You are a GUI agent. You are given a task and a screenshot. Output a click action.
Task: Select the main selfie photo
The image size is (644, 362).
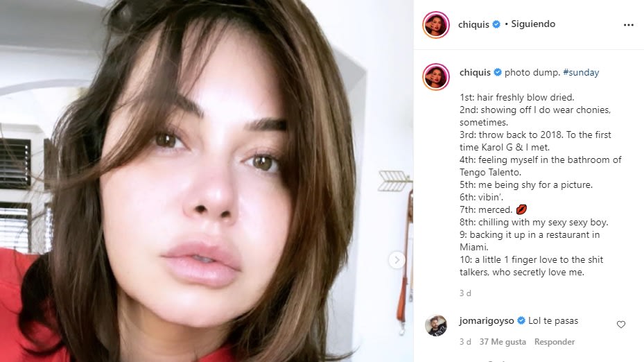coord(207,181)
